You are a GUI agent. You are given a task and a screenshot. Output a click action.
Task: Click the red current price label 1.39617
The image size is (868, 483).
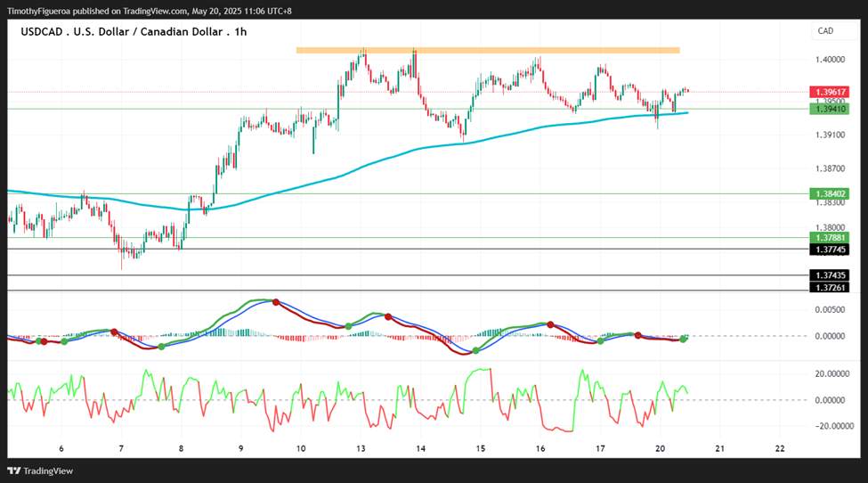(x=829, y=92)
